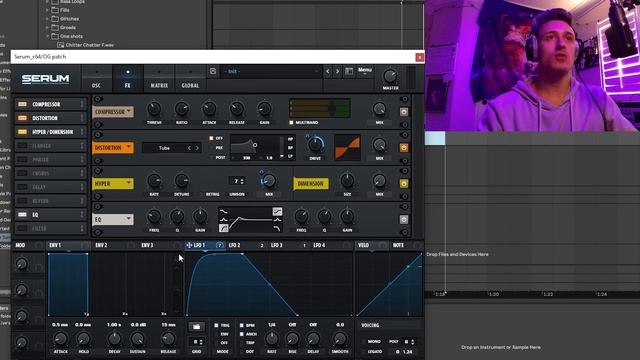The width and height of the screenshot is (640, 360).
Task: Click the LFO 1 drag-to-assign crosshair icon
Action: coord(189,245)
